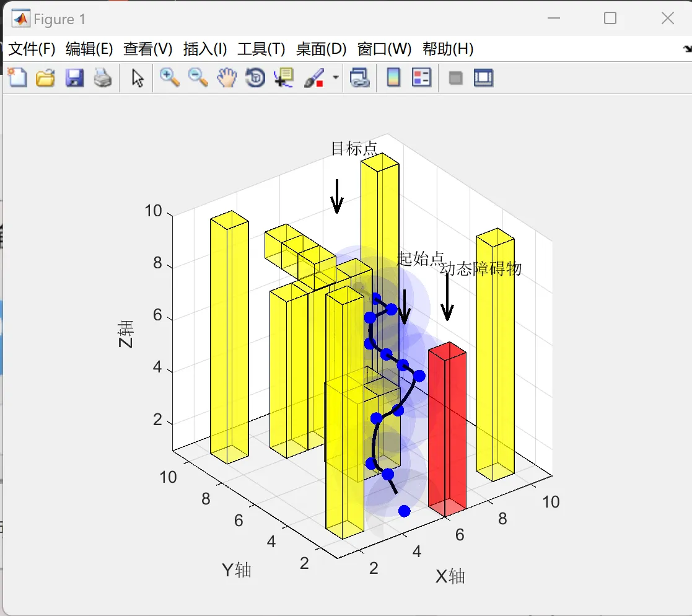Select the Zoom Out magnifier tool
Screen dimensions: 692x616
coord(198,77)
